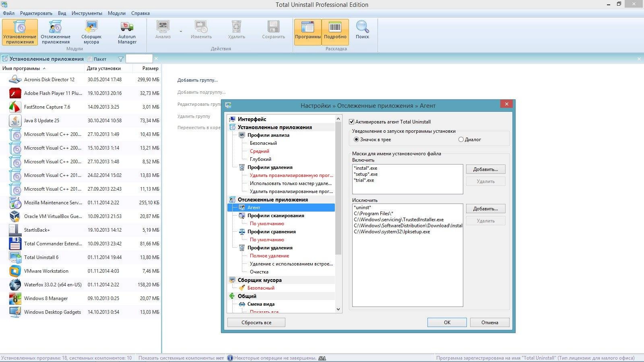This screenshot has width=644, height=362.
Task: Select Диалог radio button
Action: [x=461, y=140]
